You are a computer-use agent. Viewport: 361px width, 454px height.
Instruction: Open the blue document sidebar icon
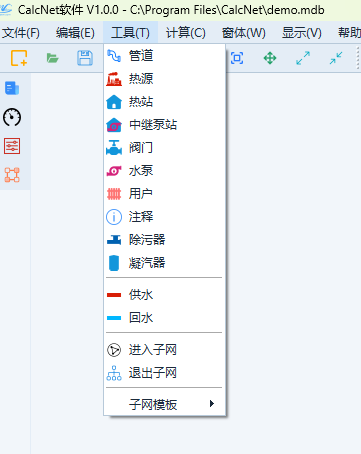[12, 88]
